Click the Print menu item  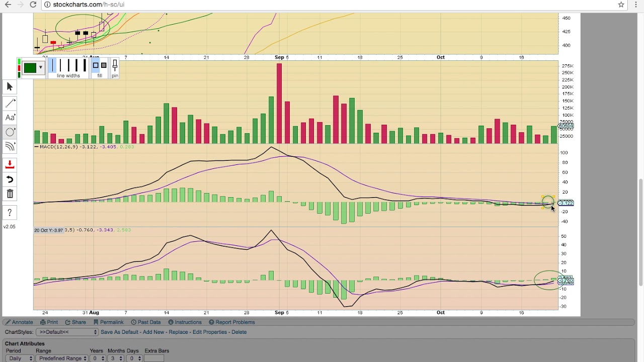pos(49,322)
